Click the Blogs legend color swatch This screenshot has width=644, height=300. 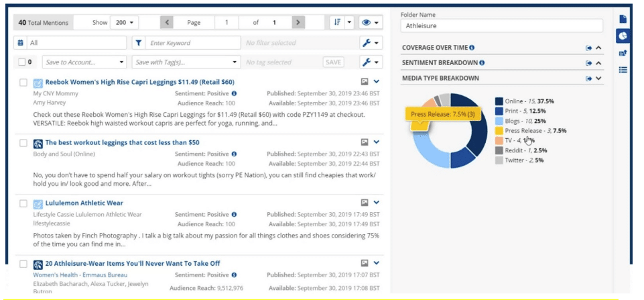coord(499,121)
